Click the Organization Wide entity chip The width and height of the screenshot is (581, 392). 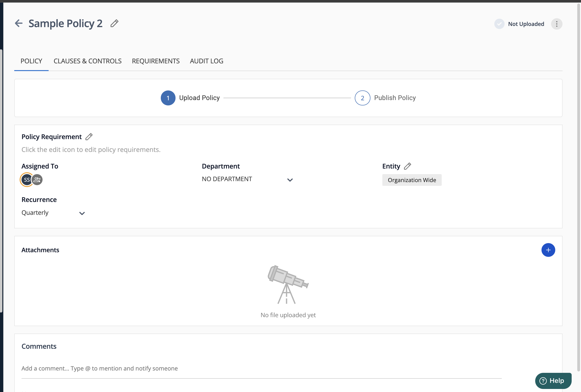pyautogui.click(x=412, y=180)
